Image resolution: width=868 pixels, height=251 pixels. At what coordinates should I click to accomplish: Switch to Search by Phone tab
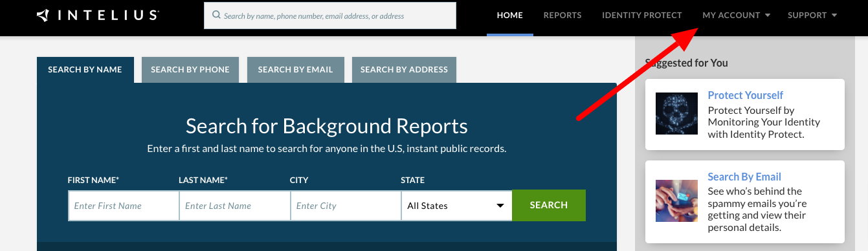click(190, 70)
